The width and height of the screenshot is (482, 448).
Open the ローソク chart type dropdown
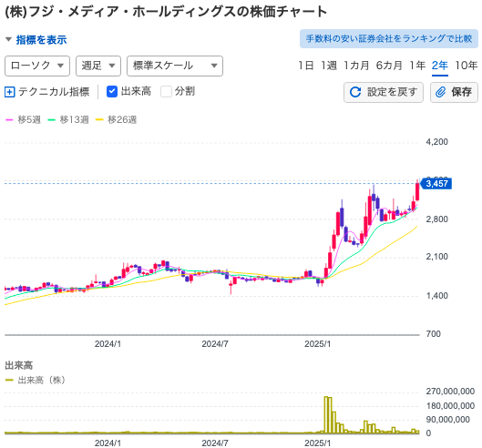point(37,66)
